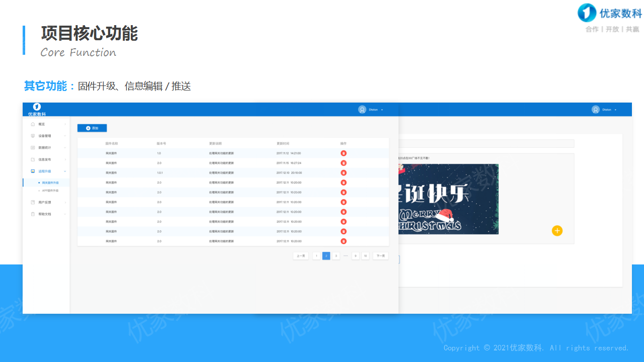The width and height of the screenshot is (644, 362).
Task: Go to next page with 下一页
Action: coord(380,256)
